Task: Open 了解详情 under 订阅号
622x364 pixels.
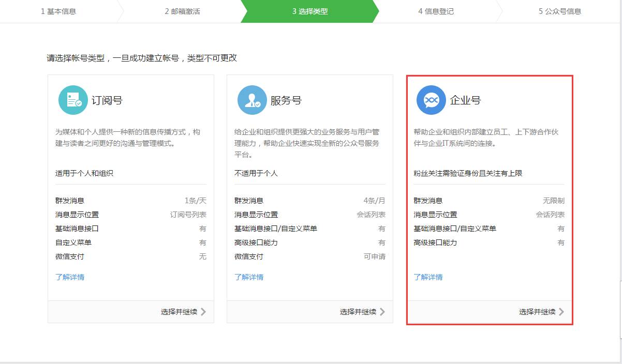Action: (69, 277)
